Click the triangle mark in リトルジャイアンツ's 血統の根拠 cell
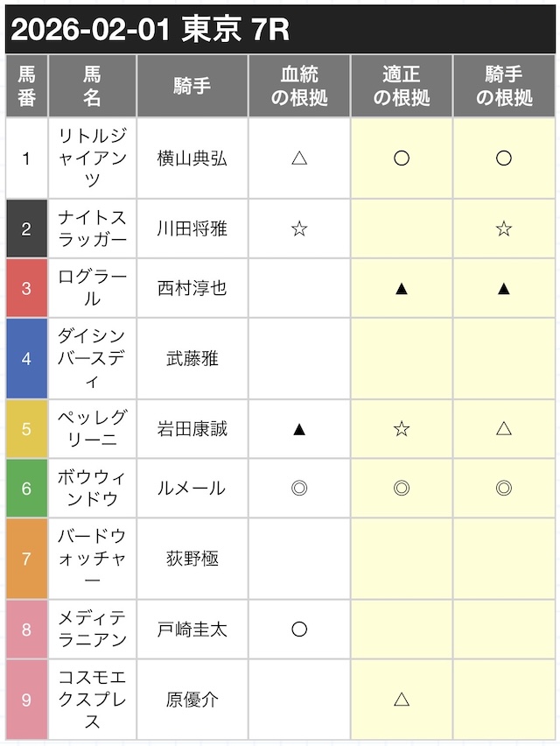 tap(299, 158)
